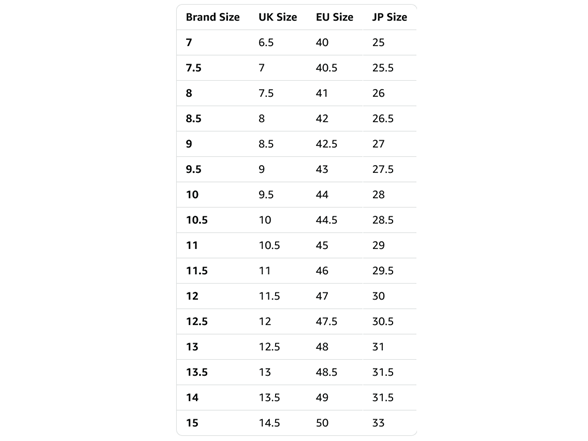This screenshot has height=441, width=588.
Task: Click EU size 42.5 value
Action: coord(326,144)
